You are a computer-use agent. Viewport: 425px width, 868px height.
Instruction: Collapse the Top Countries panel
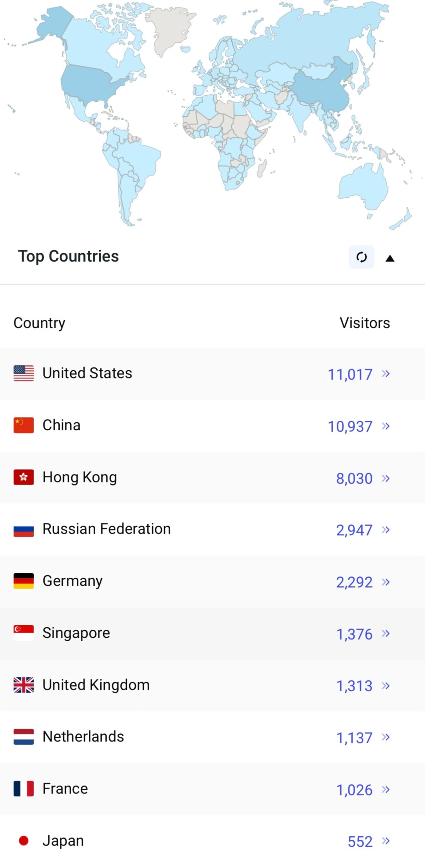click(x=390, y=258)
